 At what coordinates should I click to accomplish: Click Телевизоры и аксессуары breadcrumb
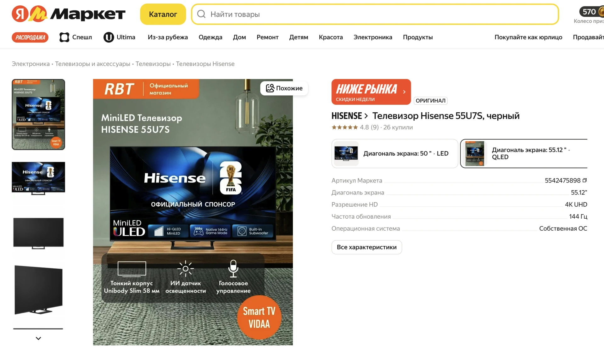click(x=92, y=64)
